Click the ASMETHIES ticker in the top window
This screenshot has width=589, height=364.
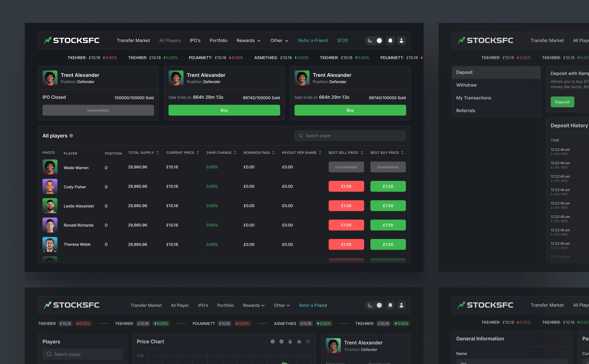281,58
